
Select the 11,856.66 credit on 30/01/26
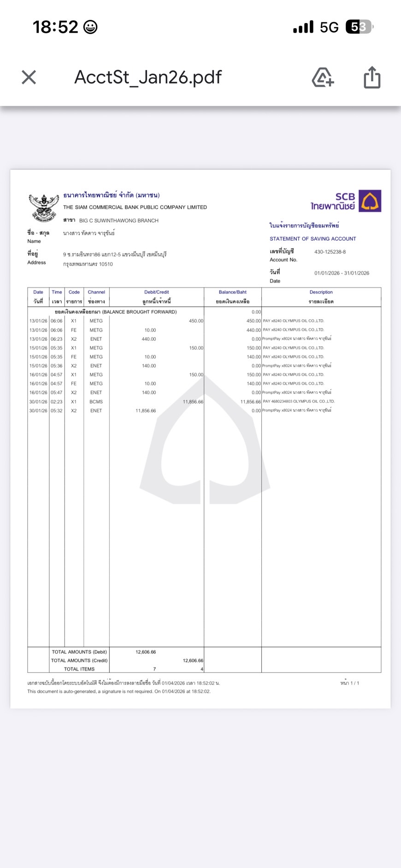193,402
